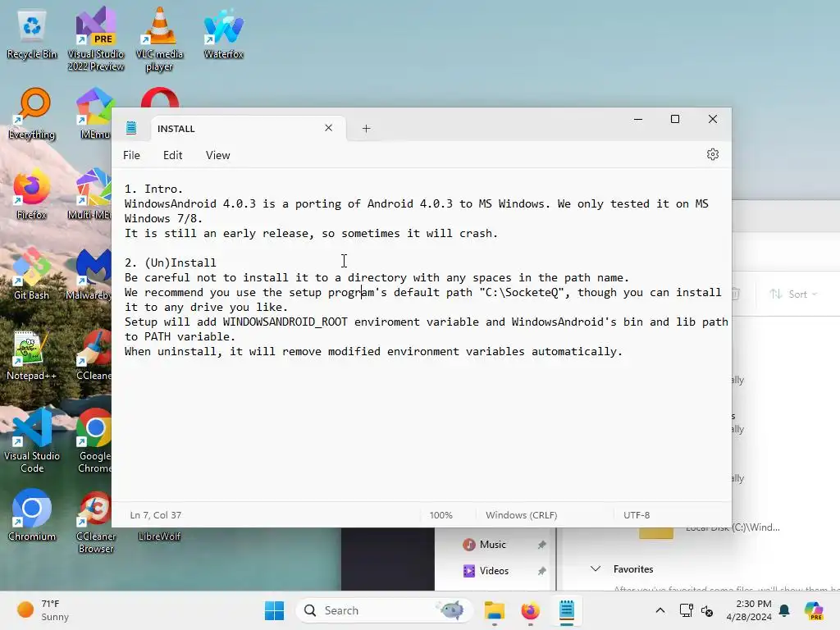The image size is (840, 630).
Task: Launch Visual Studio 2022 Preview shortcut
Action: tap(96, 39)
